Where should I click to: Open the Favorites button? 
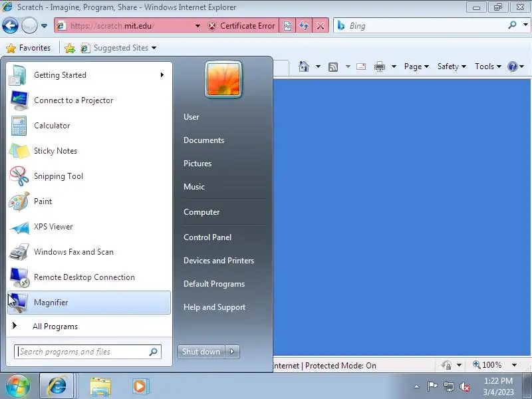point(29,48)
